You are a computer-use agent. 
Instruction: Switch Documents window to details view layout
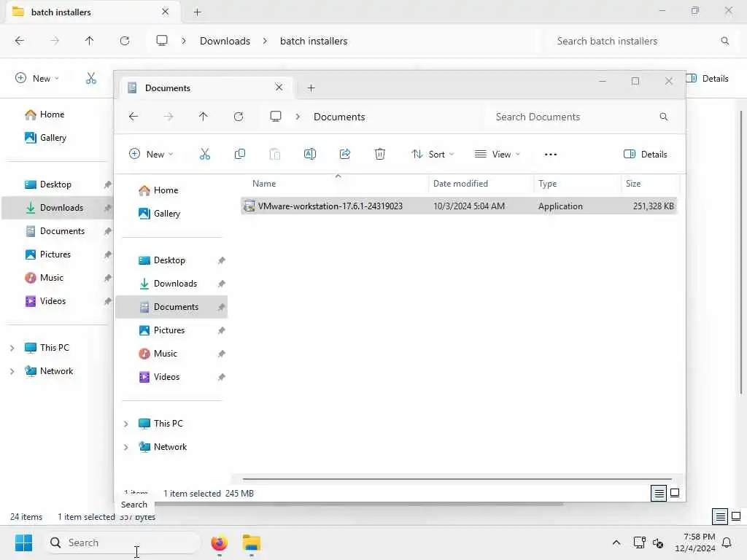(659, 494)
